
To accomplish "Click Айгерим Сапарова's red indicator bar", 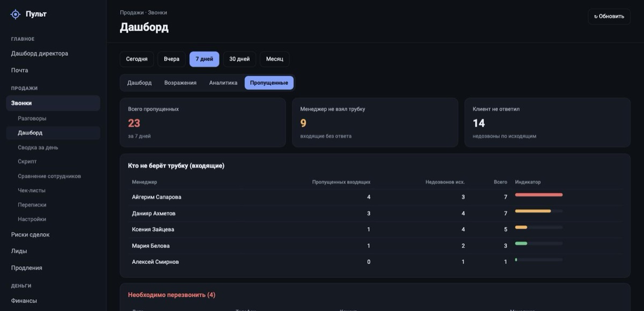I will coord(539,195).
